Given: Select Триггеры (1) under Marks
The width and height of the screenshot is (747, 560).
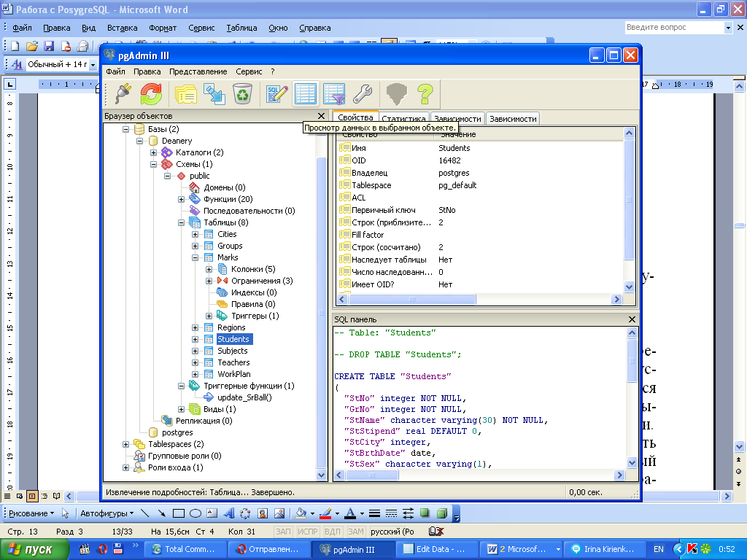Looking at the screenshot, I should coord(255,316).
